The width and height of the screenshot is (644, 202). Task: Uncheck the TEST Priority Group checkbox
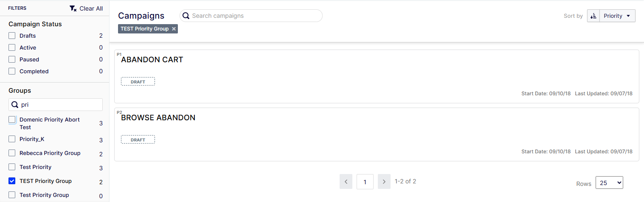click(x=12, y=181)
